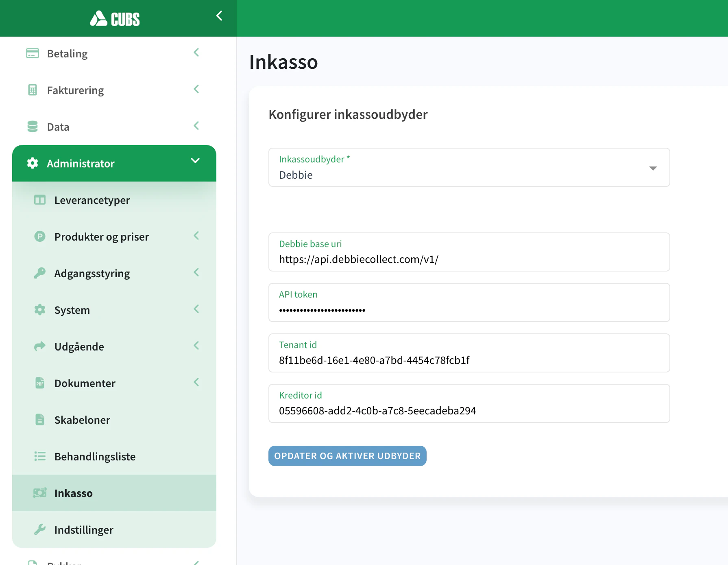The height and width of the screenshot is (565, 728).
Task: Click into the API token field
Action: pos(469,310)
